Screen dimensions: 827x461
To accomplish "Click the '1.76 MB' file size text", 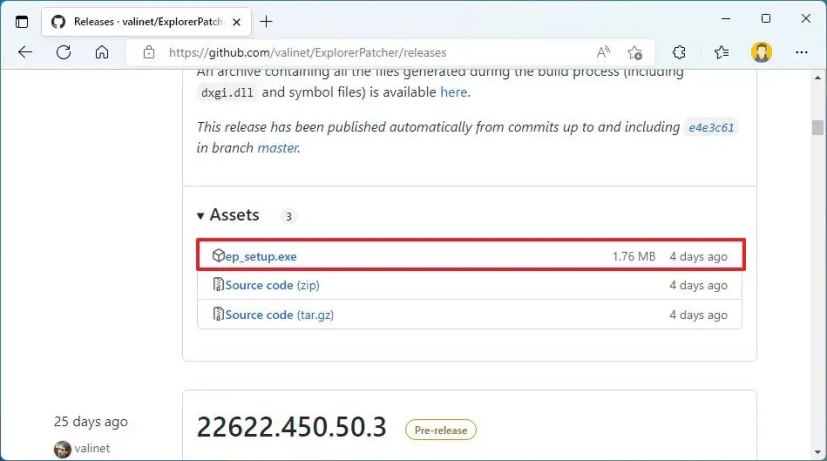I will [634, 256].
